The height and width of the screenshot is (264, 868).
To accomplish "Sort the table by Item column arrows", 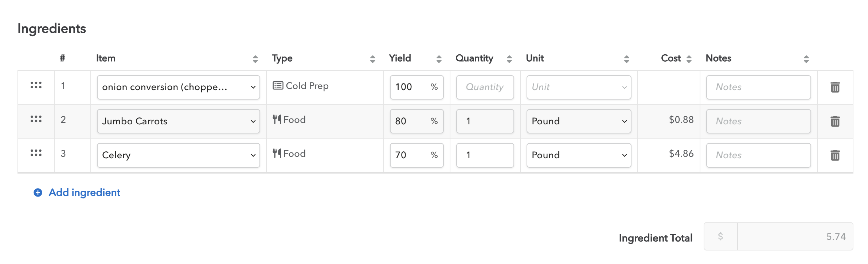I will coord(255,59).
